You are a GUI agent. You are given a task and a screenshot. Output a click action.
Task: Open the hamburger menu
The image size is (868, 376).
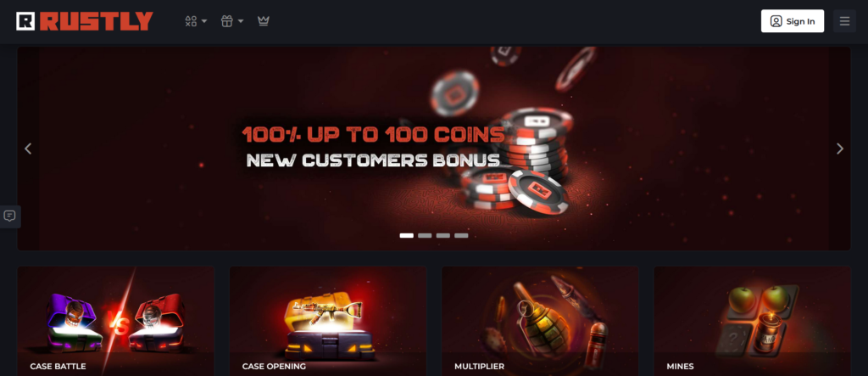844,21
